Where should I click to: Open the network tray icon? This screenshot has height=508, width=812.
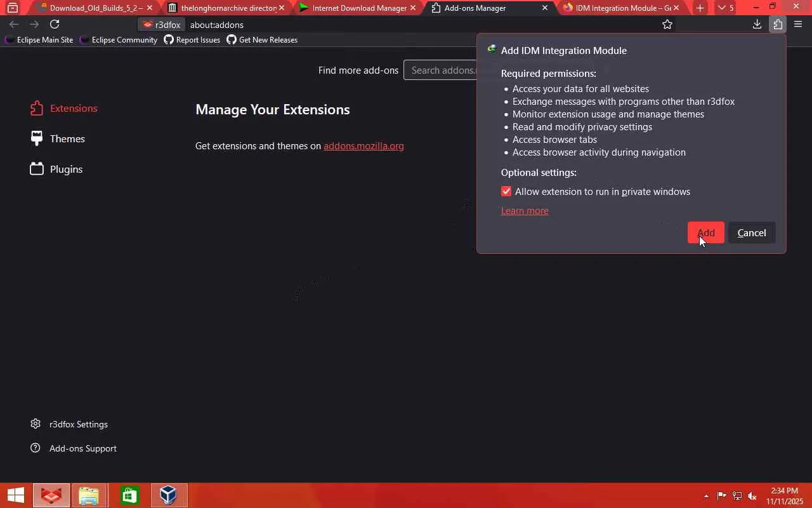tap(737, 496)
